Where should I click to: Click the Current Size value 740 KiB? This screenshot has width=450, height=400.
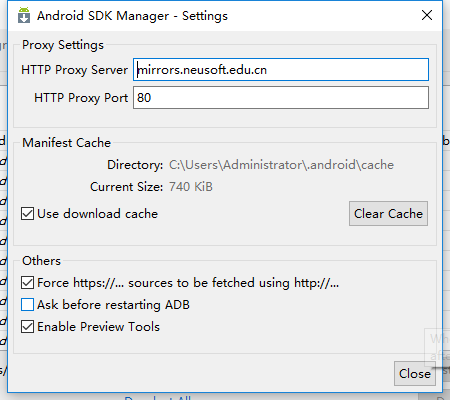point(191,187)
